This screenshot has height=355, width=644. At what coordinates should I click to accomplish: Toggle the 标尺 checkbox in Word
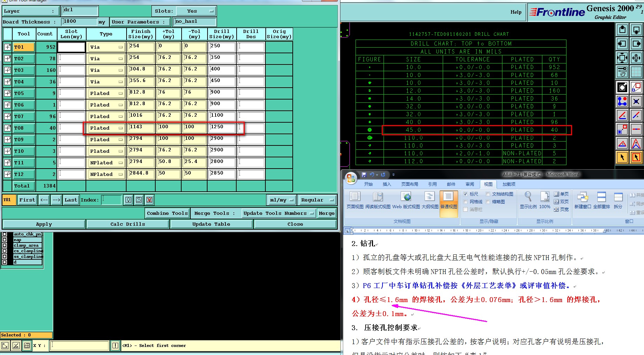pyautogui.click(x=466, y=194)
